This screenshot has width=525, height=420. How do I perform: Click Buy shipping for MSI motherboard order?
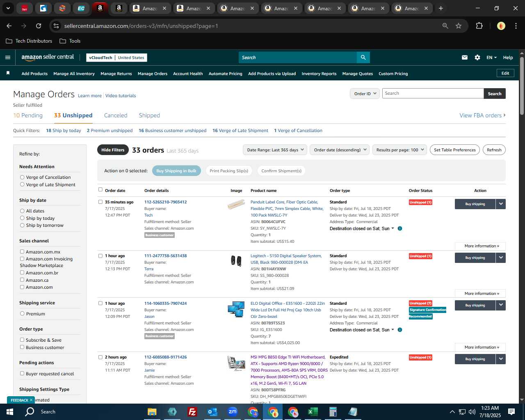pyautogui.click(x=475, y=359)
